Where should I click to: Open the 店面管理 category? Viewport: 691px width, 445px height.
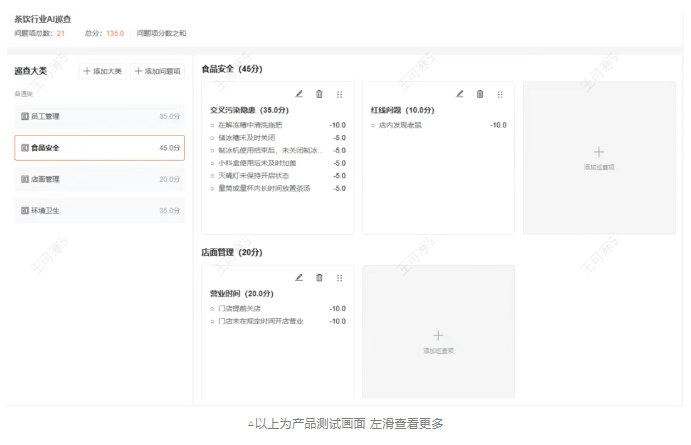click(x=99, y=180)
